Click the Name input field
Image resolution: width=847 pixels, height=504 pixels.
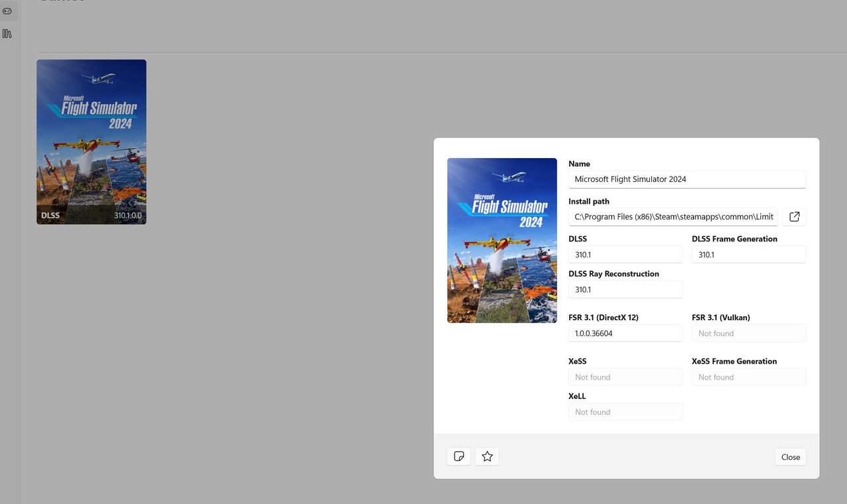pos(687,179)
